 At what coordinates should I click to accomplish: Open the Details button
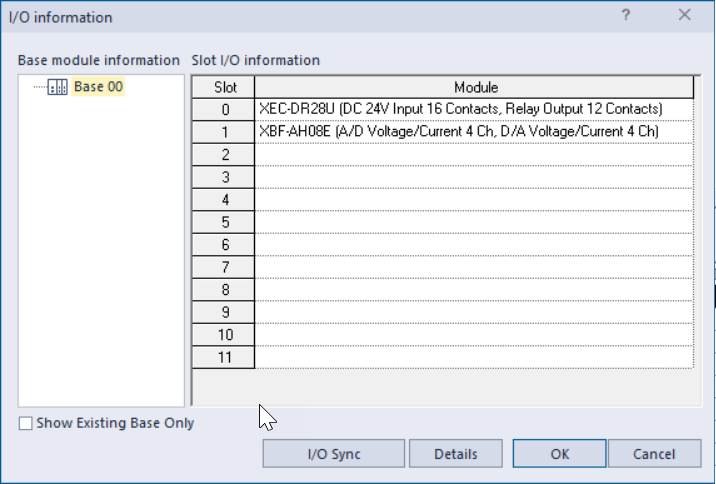click(456, 454)
